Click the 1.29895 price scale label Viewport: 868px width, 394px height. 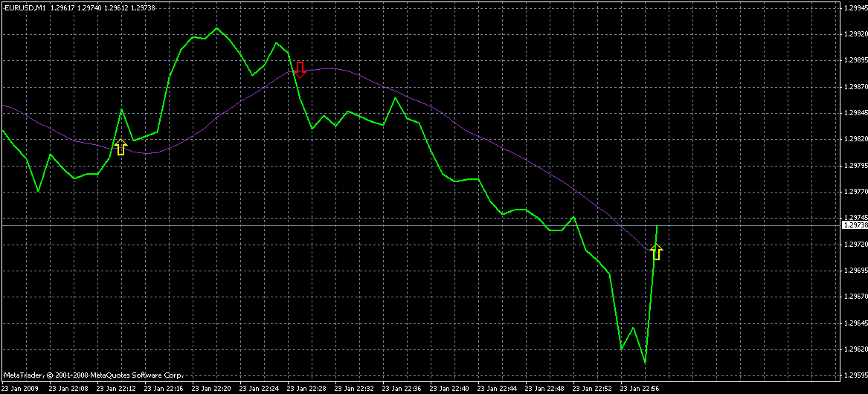tap(855, 60)
